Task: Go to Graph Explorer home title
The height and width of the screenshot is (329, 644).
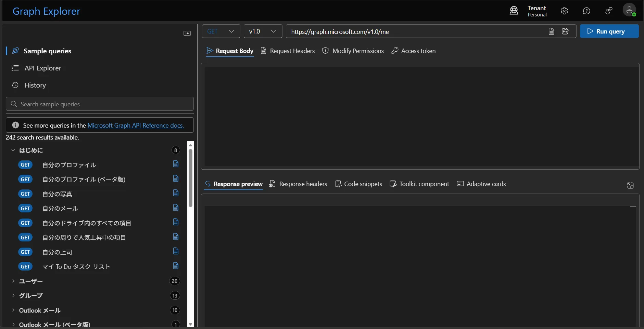Action: pos(46,11)
